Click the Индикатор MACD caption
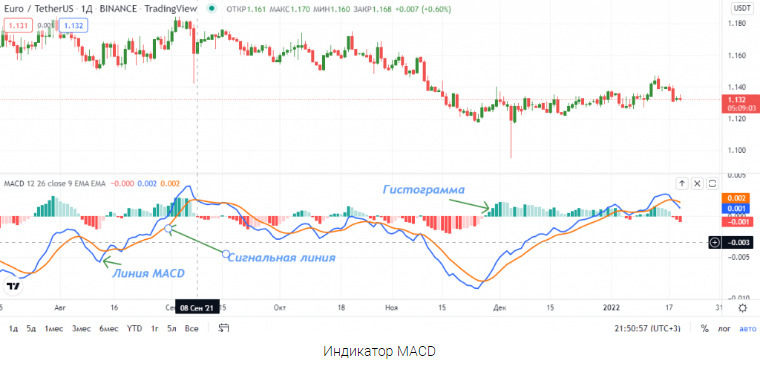 pos(380,351)
